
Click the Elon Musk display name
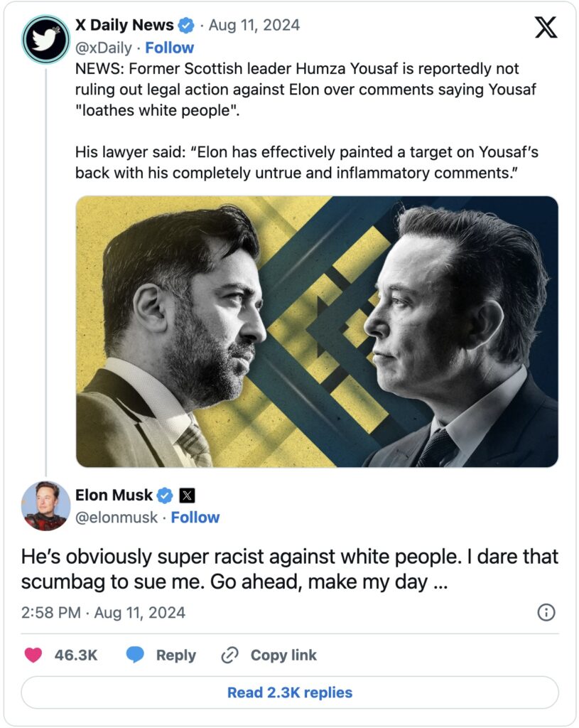point(114,496)
